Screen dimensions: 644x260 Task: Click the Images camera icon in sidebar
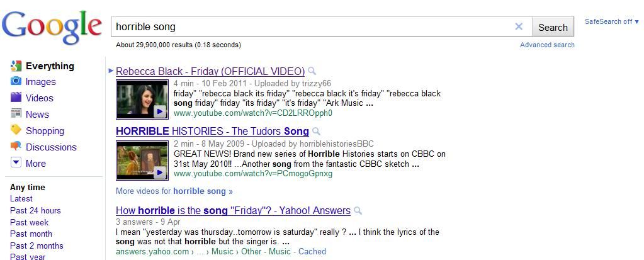click(x=16, y=81)
